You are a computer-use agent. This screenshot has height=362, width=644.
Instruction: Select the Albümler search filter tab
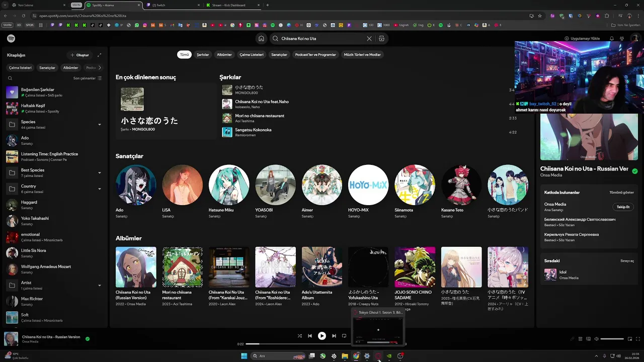click(x=224, y=55)
